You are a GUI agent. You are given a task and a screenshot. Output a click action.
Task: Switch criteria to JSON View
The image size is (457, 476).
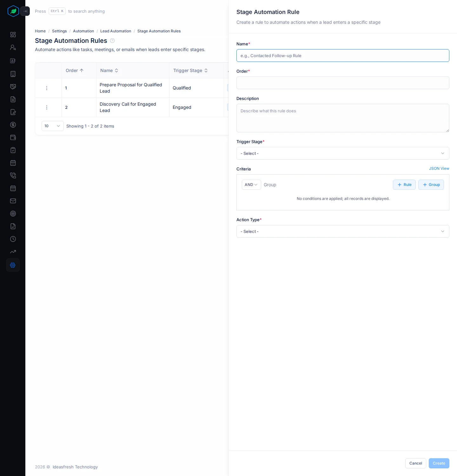click(x=439, y=169)
